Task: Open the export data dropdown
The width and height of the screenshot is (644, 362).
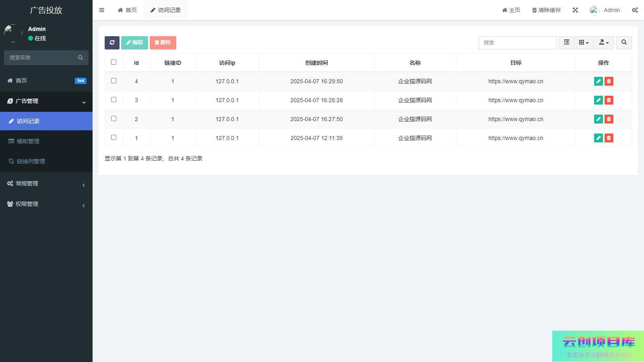Action: pos(604,43)
